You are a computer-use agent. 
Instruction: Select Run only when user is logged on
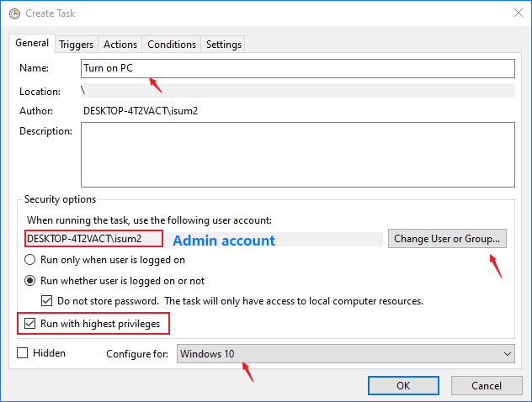pos(30,261)
